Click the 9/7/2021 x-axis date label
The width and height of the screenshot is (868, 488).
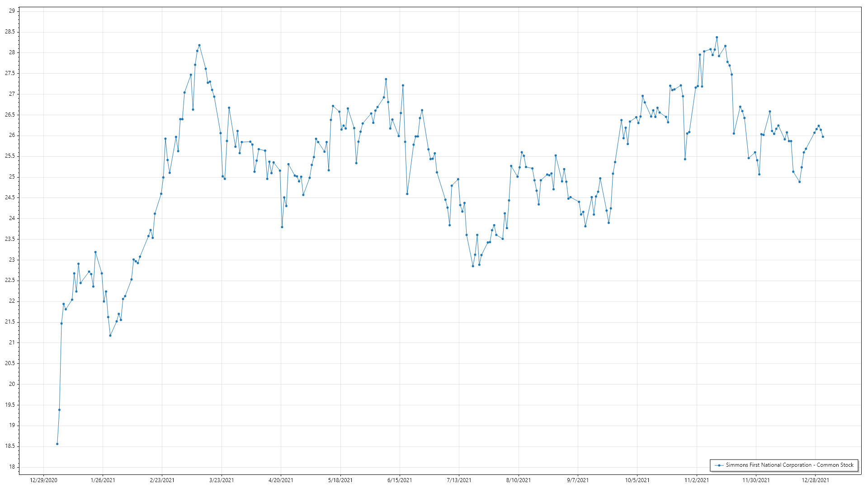tap(578, 480)
